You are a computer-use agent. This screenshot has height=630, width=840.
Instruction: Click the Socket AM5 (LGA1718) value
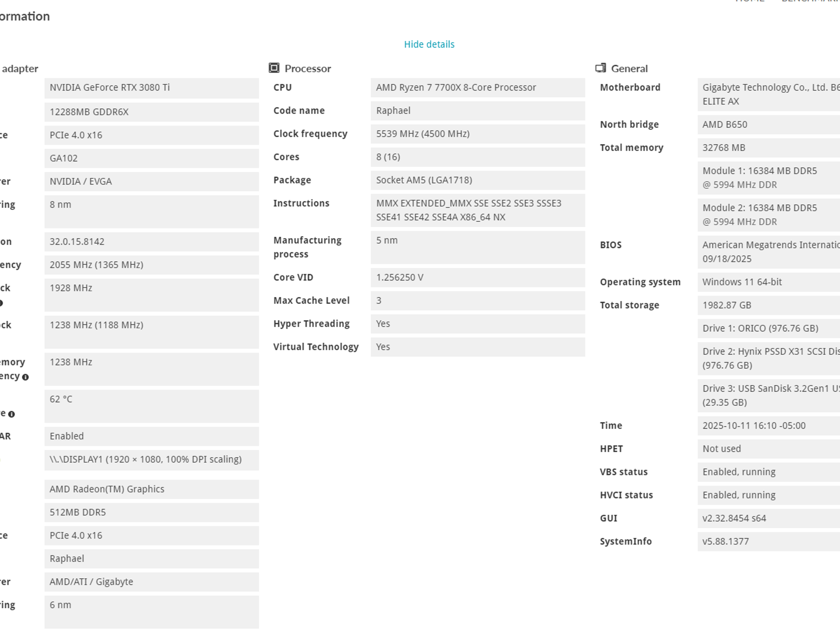click(478, 180)
